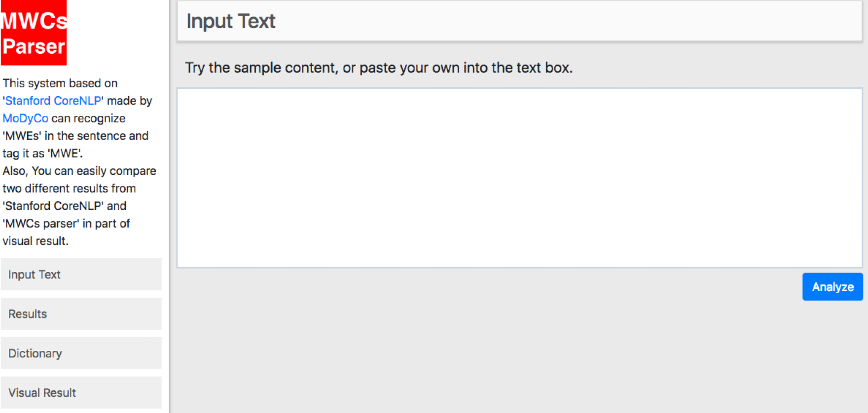The width and height of the screenshot is (868, 413).
Task: Click the red MWCs Parser logo
Action: pos(34,33)
